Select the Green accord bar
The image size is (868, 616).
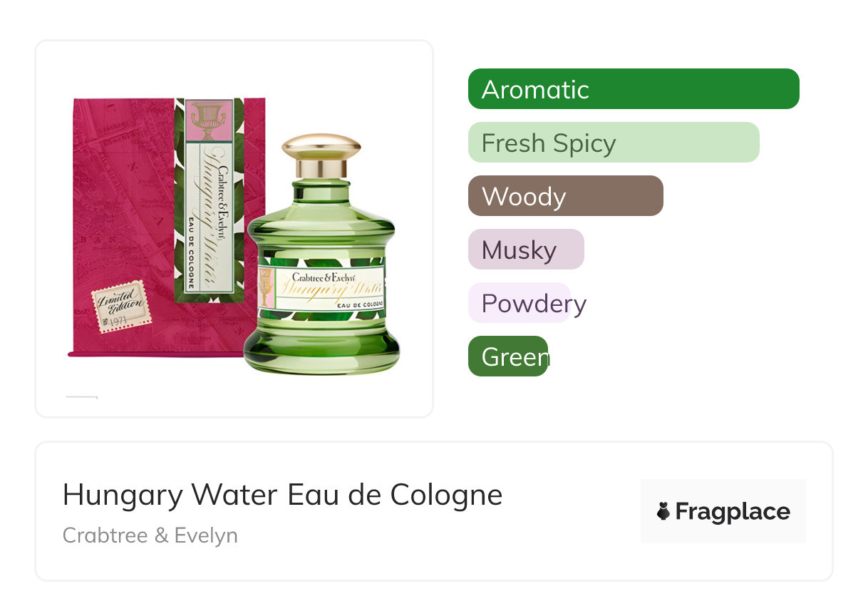tap(508, 356)
